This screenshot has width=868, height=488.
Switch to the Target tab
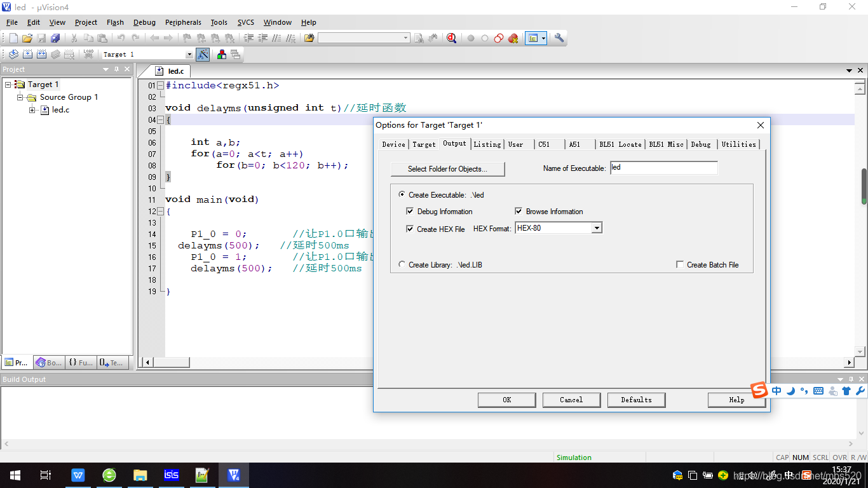click(424, 144)
